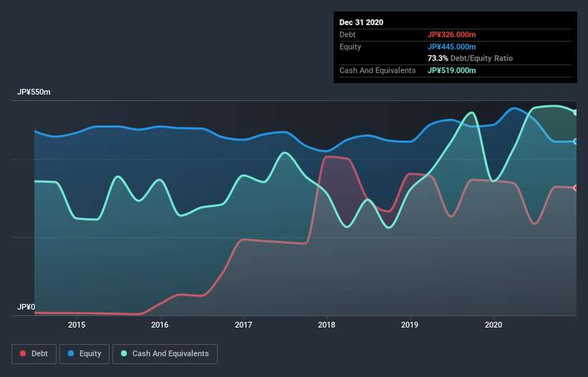Click the JP¥0 y-axis label
The width and height of the screenshot is (588, 377).
point(26,307)
